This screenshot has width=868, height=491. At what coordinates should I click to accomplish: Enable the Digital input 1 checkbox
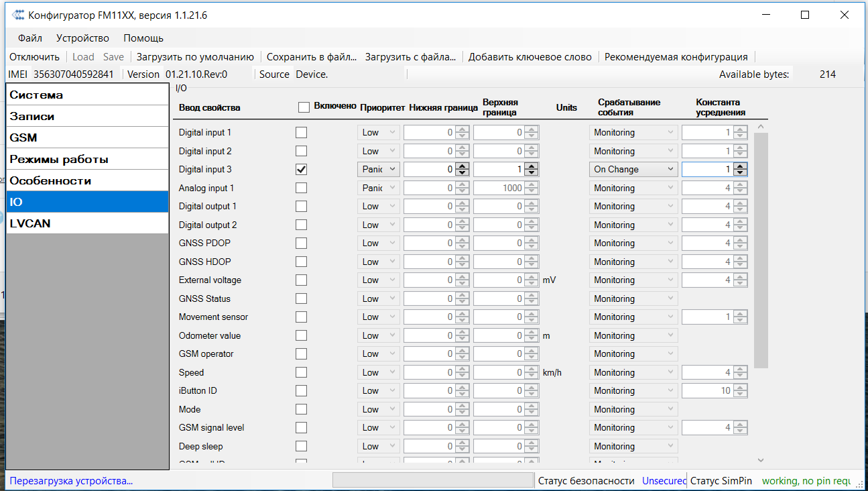302,133
